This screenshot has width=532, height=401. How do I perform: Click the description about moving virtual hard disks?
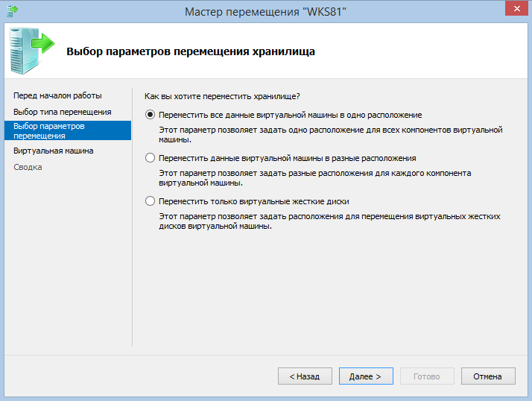329,221
